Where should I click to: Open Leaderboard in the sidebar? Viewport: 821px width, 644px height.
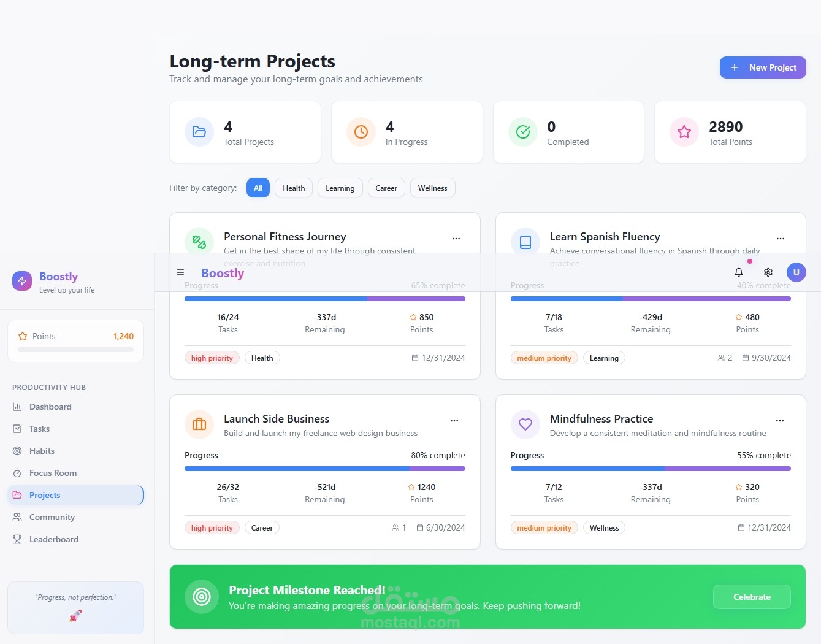pyautogui.click(x=75, y=539)
